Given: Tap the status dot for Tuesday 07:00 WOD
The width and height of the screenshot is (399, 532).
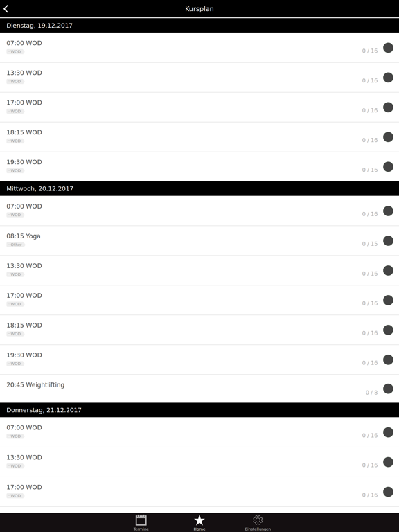Looking at the screenshot, I should click(x=388, y=48).
